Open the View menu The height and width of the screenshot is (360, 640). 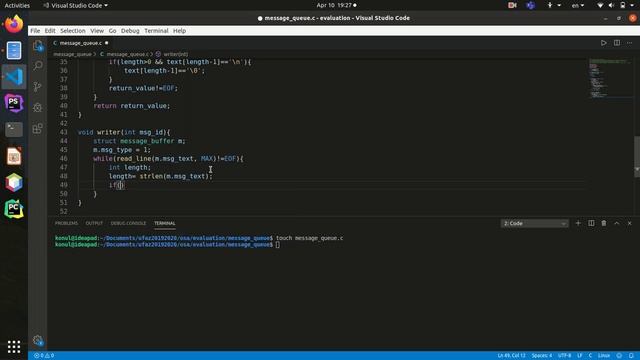97,31
